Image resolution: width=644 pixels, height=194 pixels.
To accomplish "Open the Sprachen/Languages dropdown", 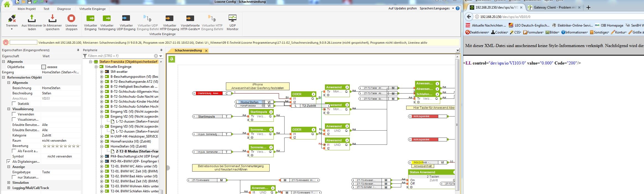I will click(436, 8).
